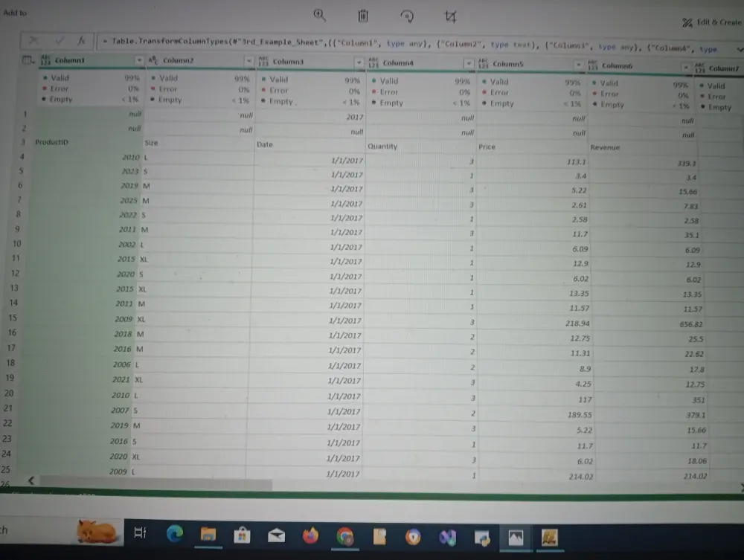Select the Column6 header

(x=617, y=66)
